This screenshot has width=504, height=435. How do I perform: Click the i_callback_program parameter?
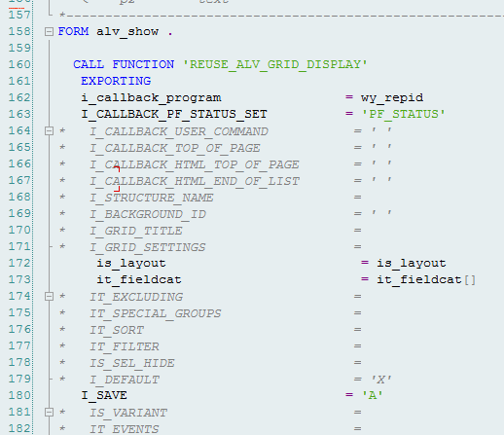click(151, 98)
